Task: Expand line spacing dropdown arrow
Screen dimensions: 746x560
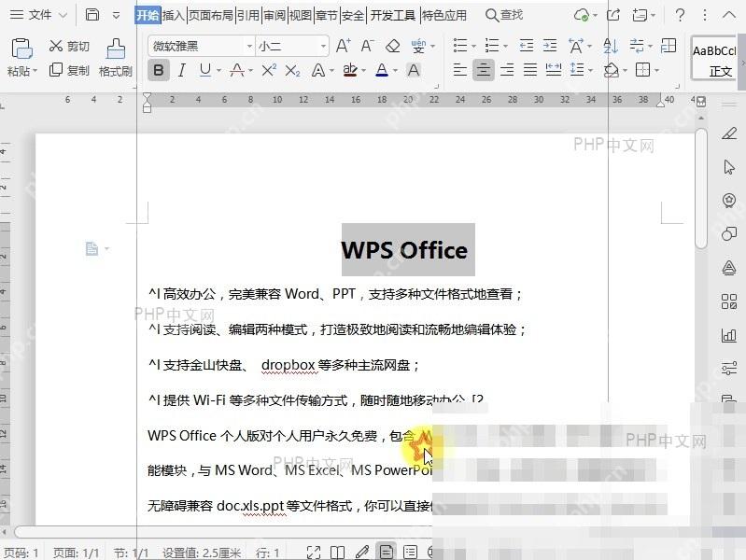Action: pos(590,71)
